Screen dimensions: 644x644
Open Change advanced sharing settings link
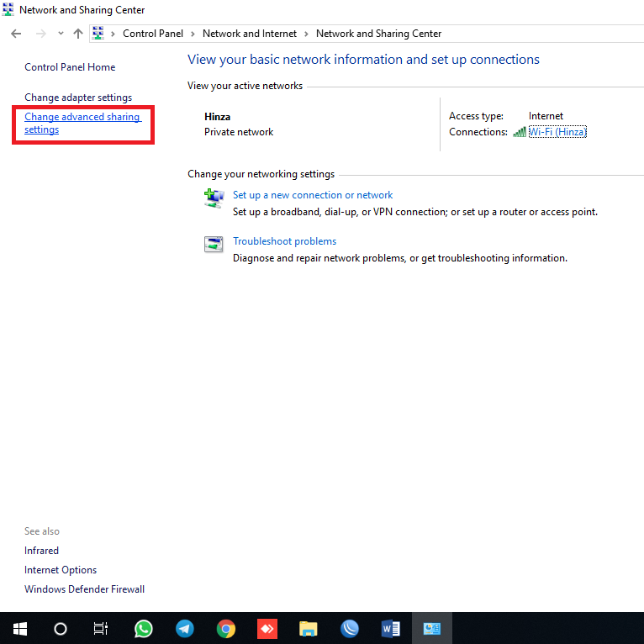click(x=82, y=124)
